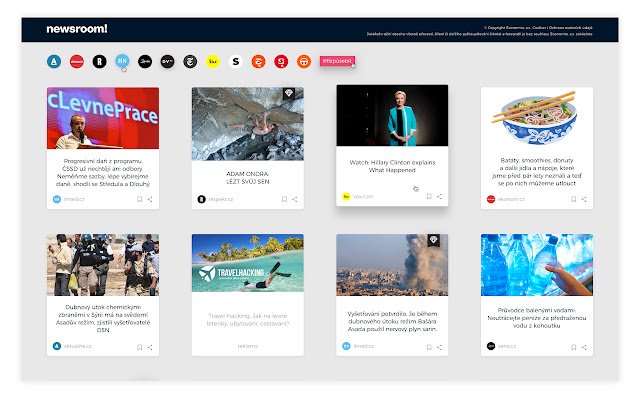This screenshot has height=400, width=640.
Task: Open the bottled water photo thumbnail
Action: 537,265
